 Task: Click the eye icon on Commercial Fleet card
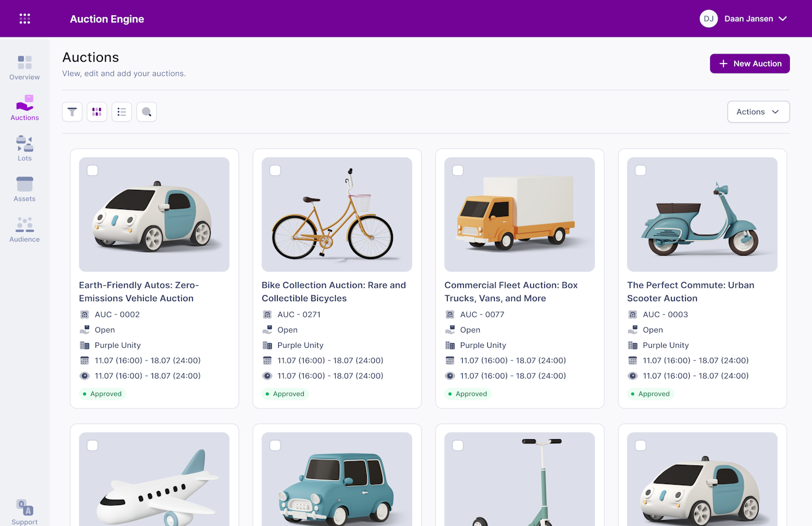[450, 376]
